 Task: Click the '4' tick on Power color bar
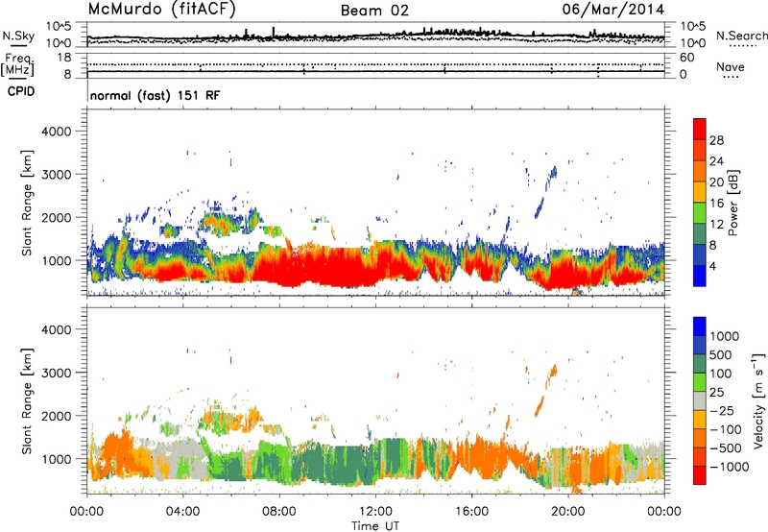712,267
